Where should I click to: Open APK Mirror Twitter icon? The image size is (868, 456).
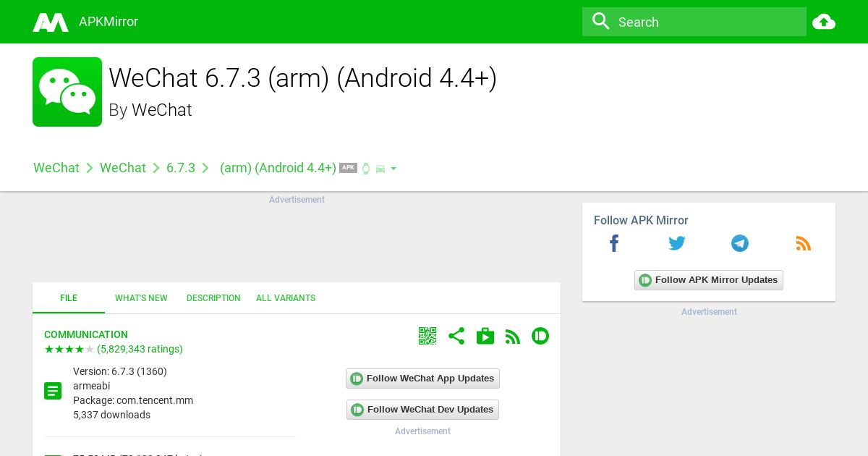pyautogui.click(x=677, y=244)
